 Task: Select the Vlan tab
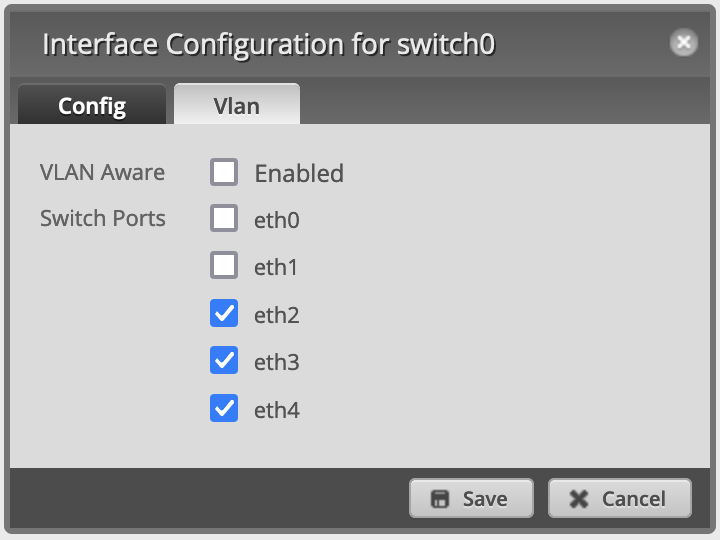point(237,104)
